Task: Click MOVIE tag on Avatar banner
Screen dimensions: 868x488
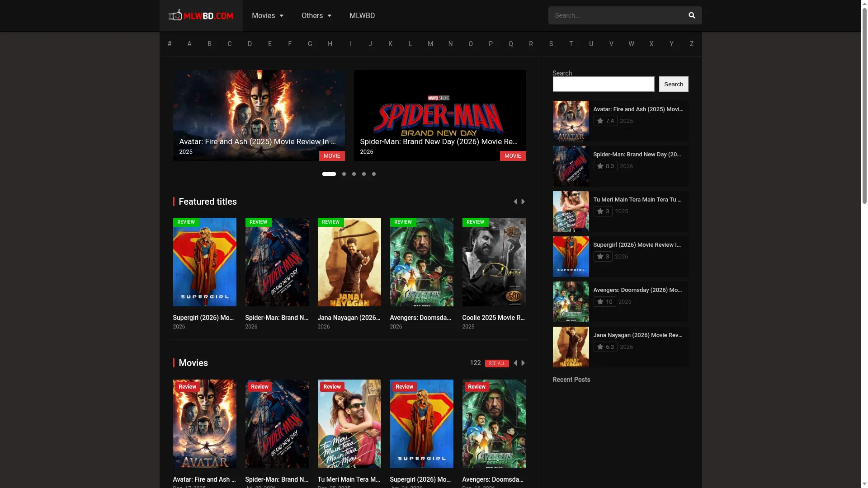Action: point(332,156)
